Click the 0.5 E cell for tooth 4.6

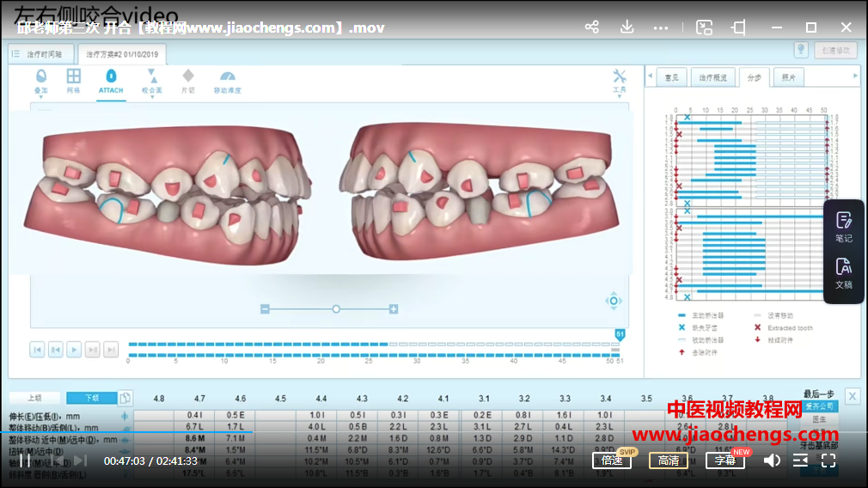(235, 415)
